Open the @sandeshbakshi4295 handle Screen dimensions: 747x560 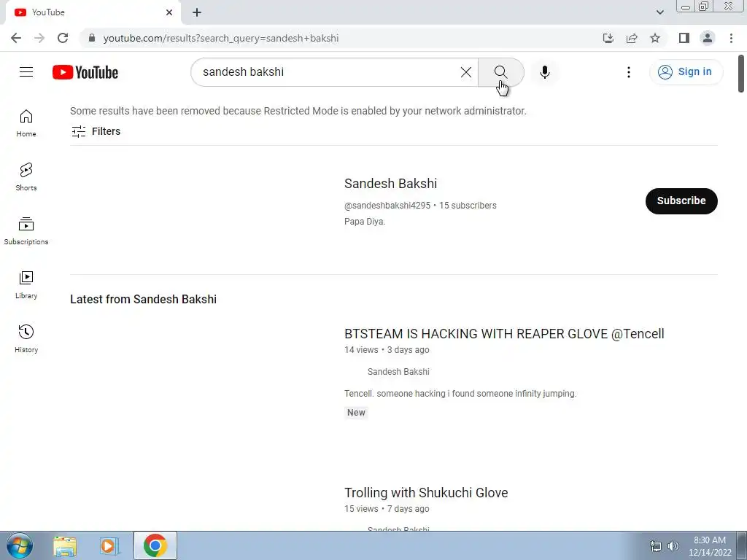tap(387, 205)
